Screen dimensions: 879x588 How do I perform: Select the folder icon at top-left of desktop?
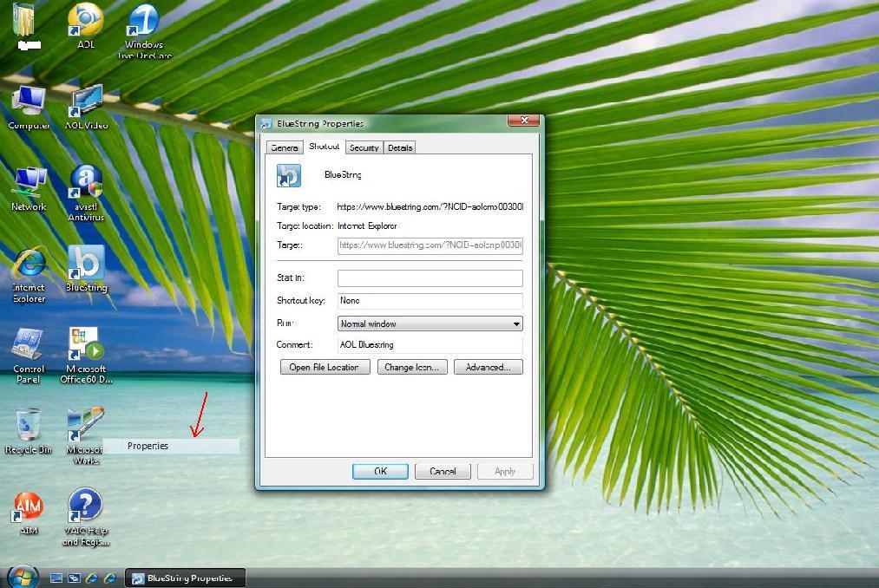(x=26, y=26)
